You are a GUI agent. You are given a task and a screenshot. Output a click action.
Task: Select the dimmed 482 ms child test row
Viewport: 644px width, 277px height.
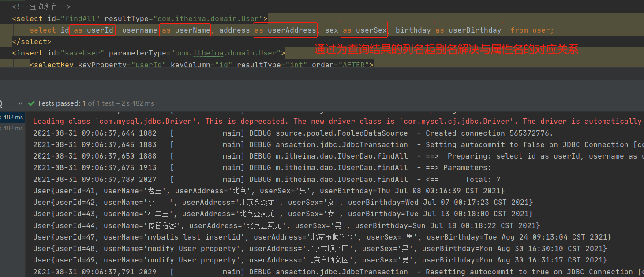[12, 129]
